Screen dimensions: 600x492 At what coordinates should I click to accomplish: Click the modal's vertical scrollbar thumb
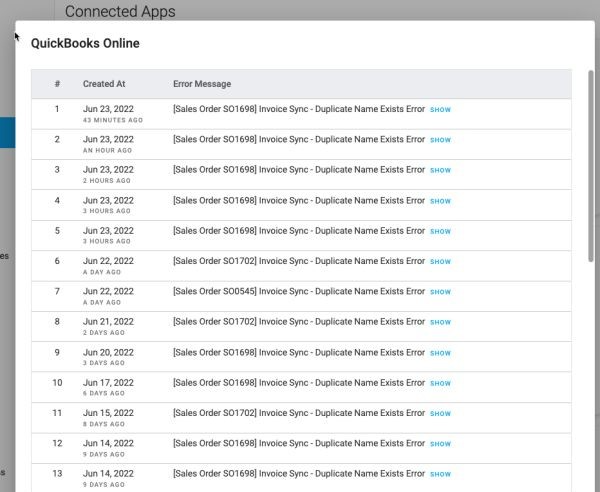click(591, 166)
